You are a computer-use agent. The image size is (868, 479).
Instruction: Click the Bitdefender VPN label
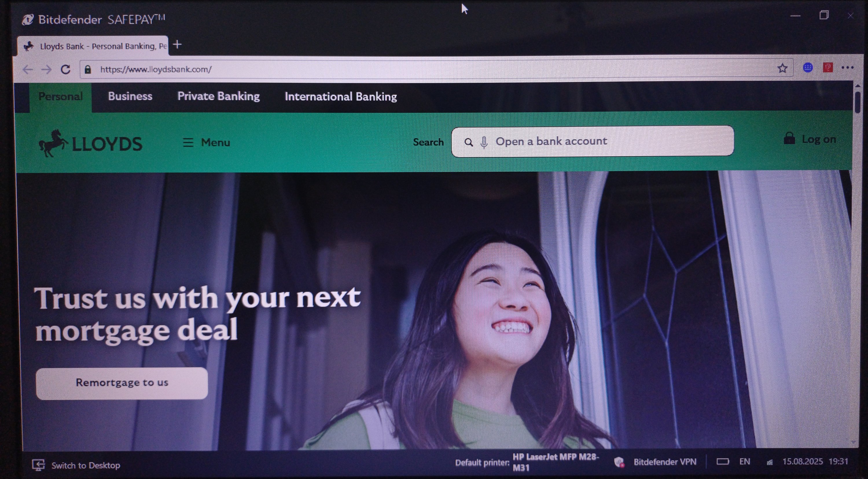coord(665,462)
